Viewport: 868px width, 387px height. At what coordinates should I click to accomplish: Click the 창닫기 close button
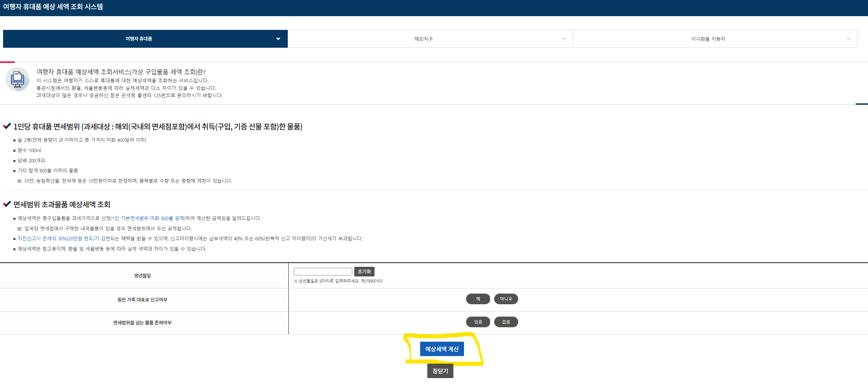[440, 371]
